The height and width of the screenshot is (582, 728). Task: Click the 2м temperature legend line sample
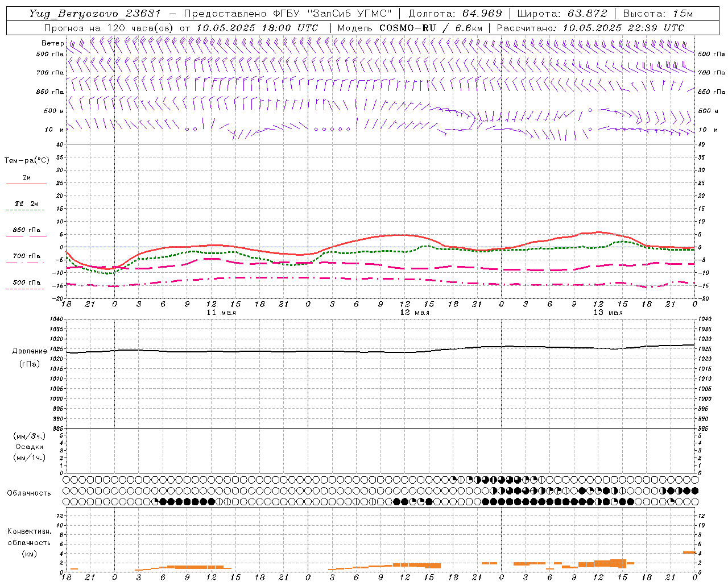pyautogui.click(x=26, y=184)
